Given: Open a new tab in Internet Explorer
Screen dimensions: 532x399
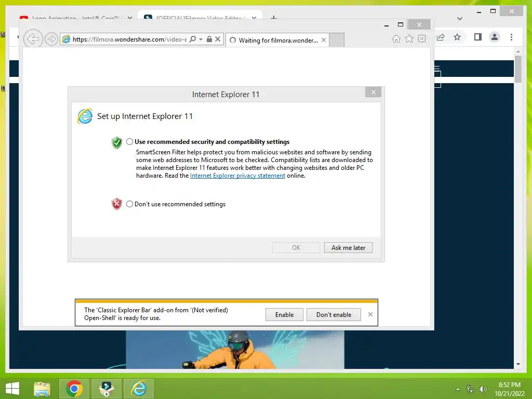Looking at the screenshot, I should [x=337, y=40].
